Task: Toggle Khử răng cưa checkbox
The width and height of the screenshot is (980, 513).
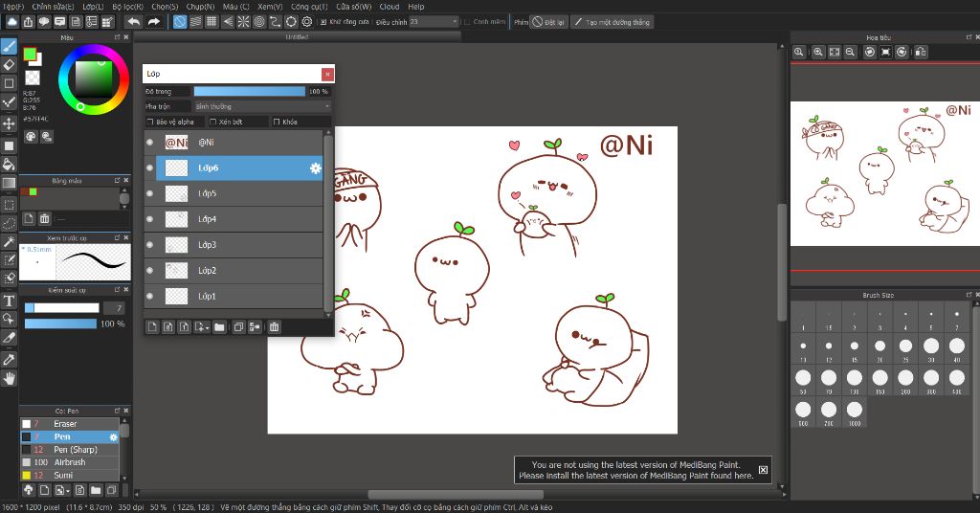Action: (x=323, y=22)
